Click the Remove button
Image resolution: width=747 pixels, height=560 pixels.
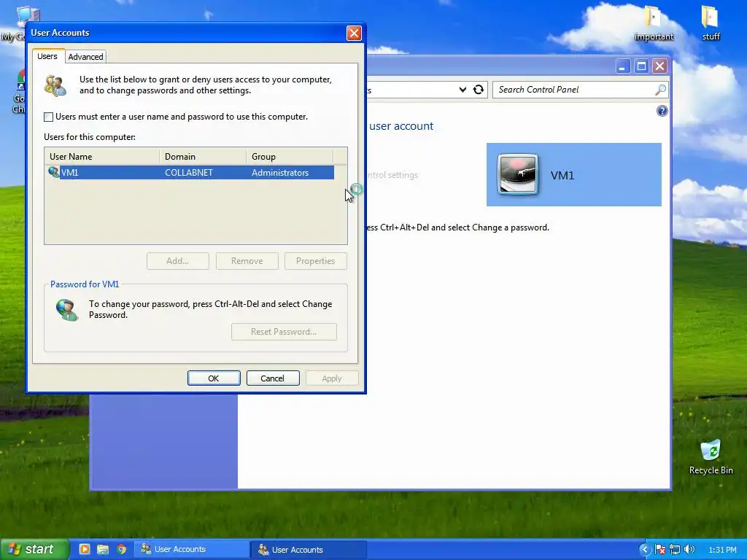point(247,261)
